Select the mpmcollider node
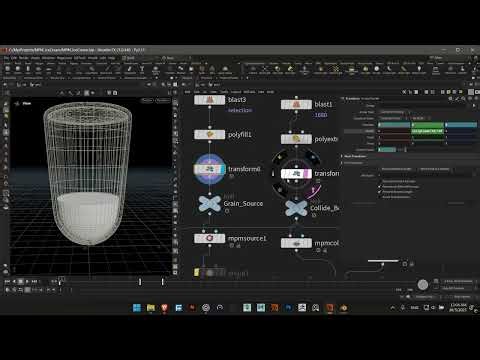The height and width of the screenshot is (360, 480). tap(296, 243)
